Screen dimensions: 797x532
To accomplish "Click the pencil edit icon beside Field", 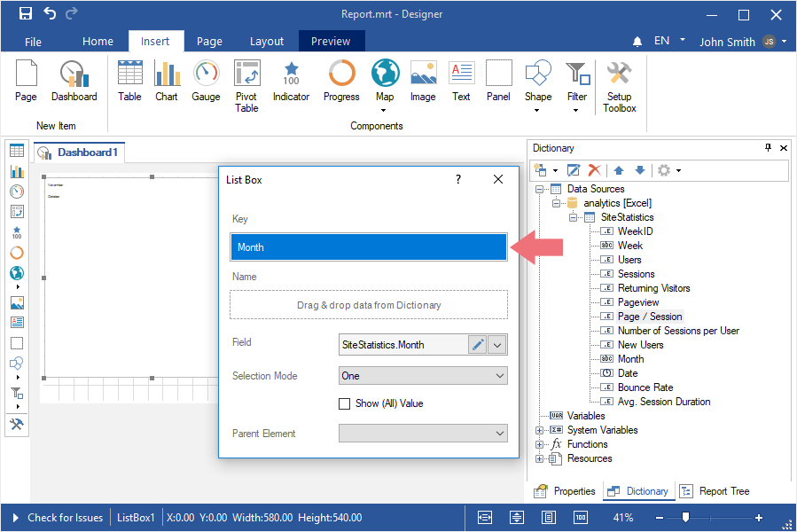I will [478, 345].
